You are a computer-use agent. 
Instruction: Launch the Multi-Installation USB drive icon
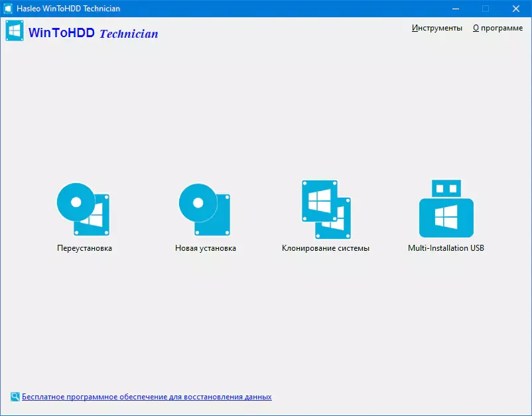(x=446, y=210)
